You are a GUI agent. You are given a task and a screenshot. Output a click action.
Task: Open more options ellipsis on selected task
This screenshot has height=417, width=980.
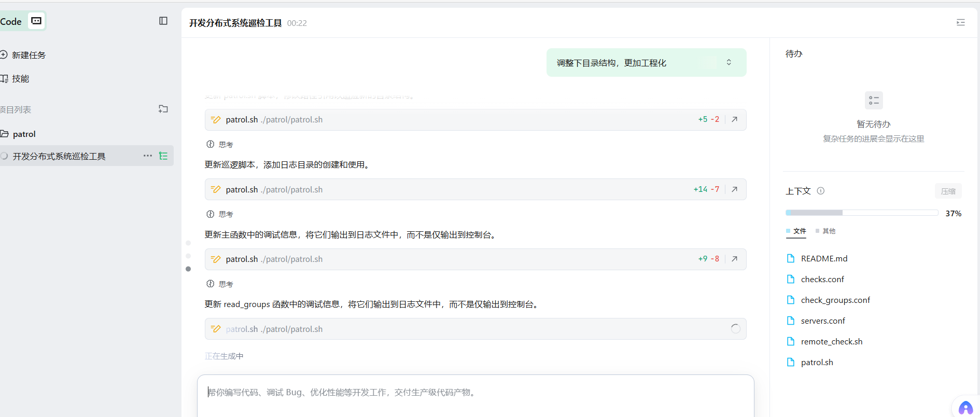pyautogui.click(x=148, y=156)
